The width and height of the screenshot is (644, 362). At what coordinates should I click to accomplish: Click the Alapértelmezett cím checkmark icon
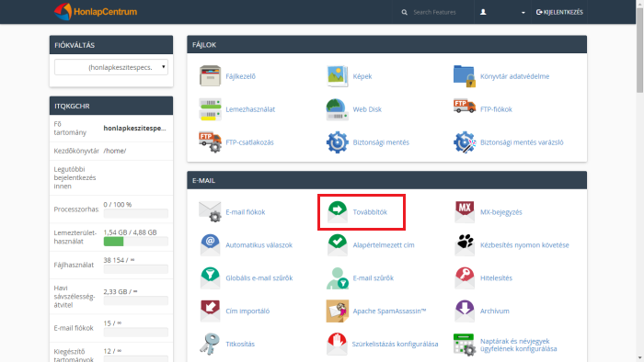338,244
